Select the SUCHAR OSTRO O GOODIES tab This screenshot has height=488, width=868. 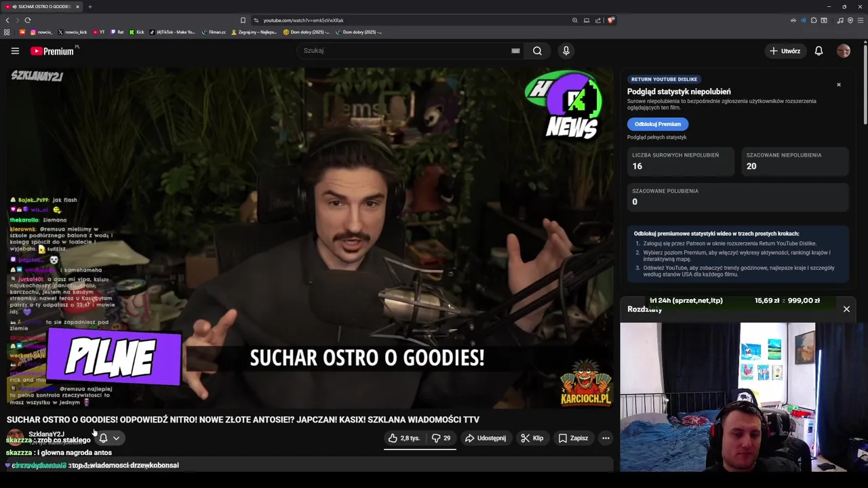(41, 7)
